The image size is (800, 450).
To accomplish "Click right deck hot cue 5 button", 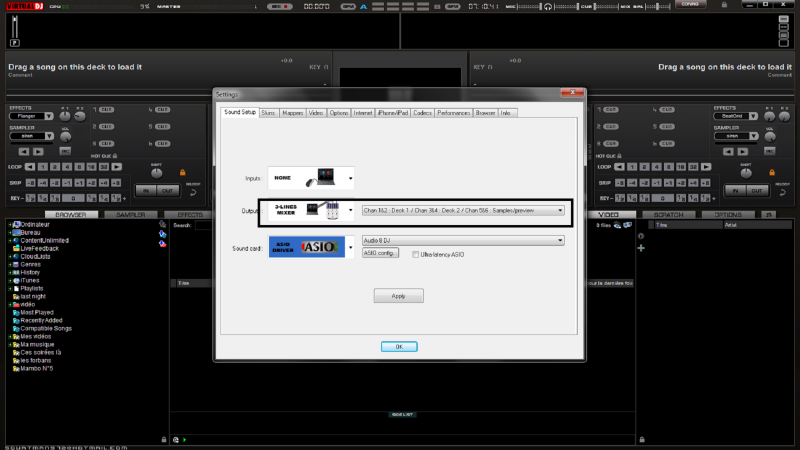I will (x=667, y=127).
